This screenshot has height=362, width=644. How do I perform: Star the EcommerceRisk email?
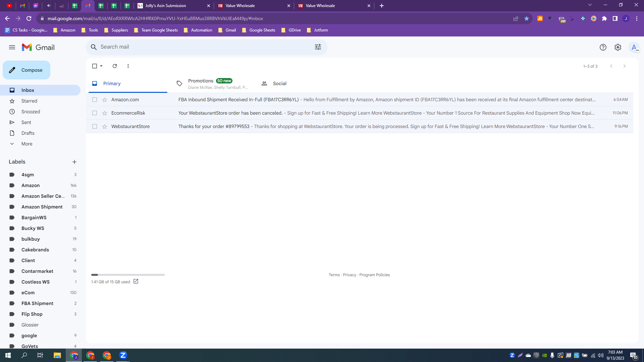tap(105, 113)
